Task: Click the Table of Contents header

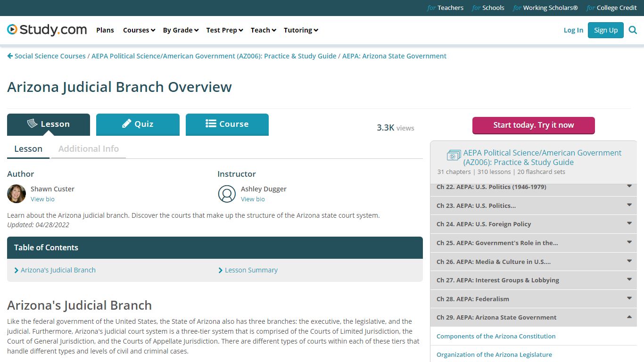Action: tap(215, 247)
